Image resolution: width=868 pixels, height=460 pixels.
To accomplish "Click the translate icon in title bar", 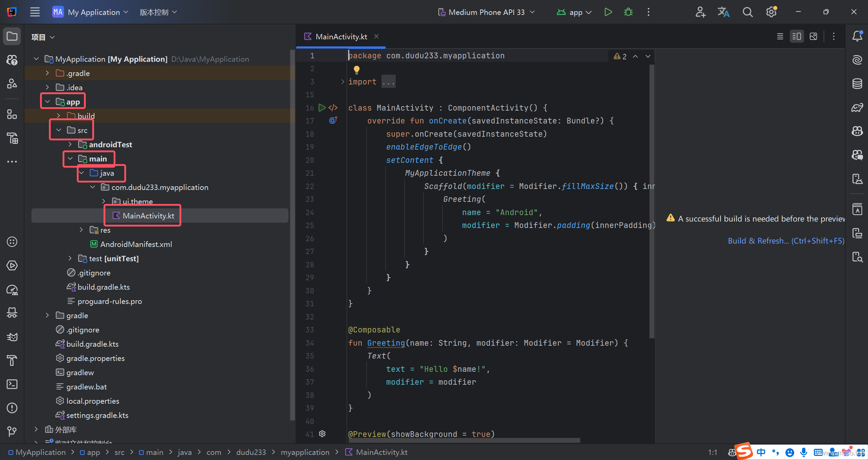I will pyautogui.click(x=723, y=12).
